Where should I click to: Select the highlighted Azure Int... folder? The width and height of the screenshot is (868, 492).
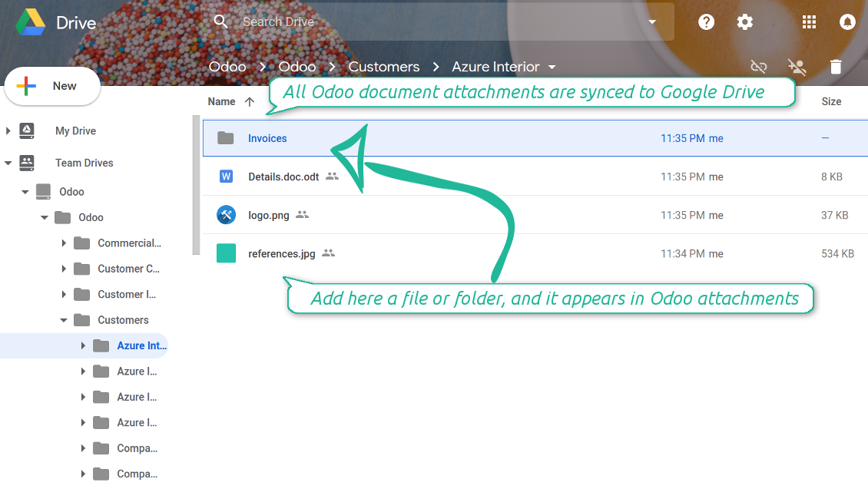coord(141,346)
